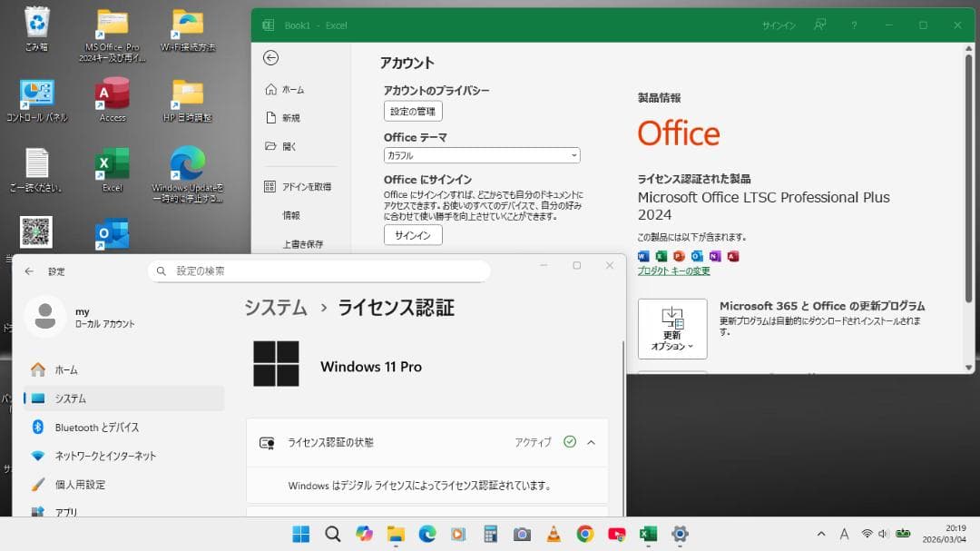Open clock and date 20:19
Image resolution: width=980 pixels, height=551 pixels.
[945, 534]
